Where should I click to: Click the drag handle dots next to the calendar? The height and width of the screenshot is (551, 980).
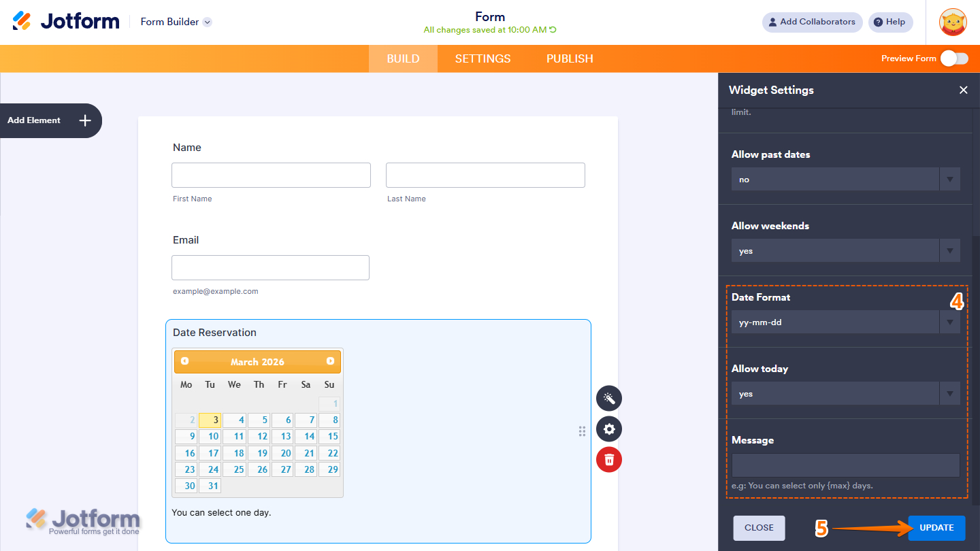[x=582, y=431]
